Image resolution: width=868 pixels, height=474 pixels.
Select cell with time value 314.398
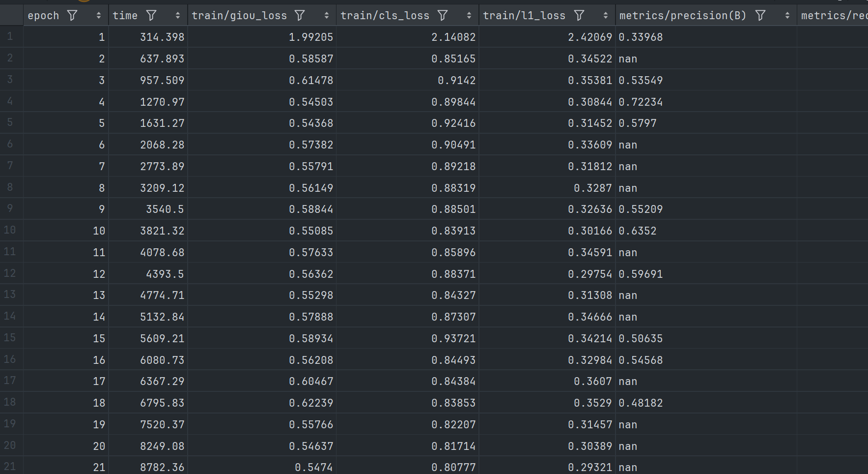[162, 37]
